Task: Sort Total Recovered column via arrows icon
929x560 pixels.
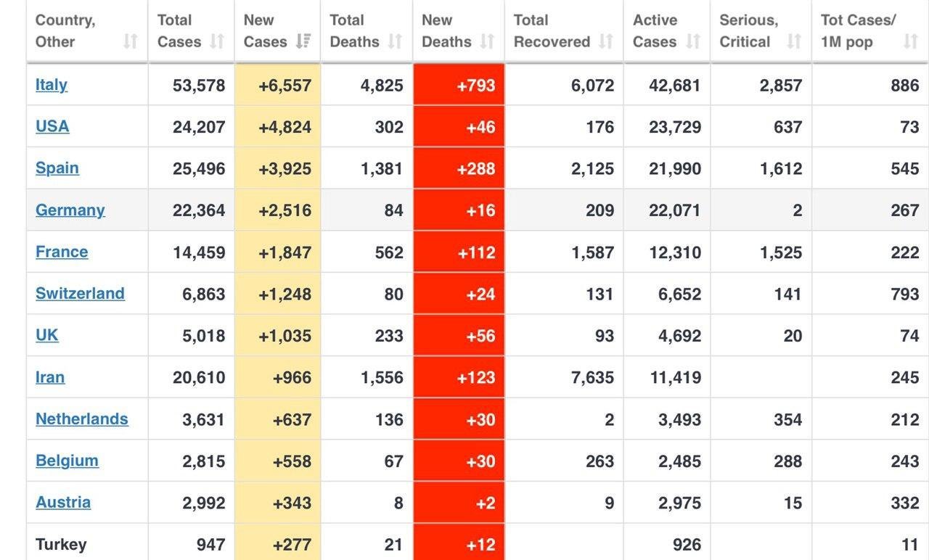Action: point(606,41)
